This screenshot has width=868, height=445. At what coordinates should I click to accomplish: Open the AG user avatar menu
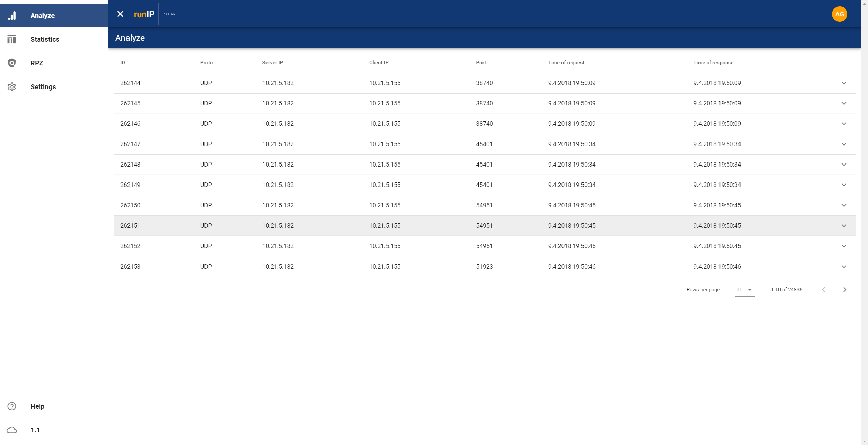(x=839, y=14)
